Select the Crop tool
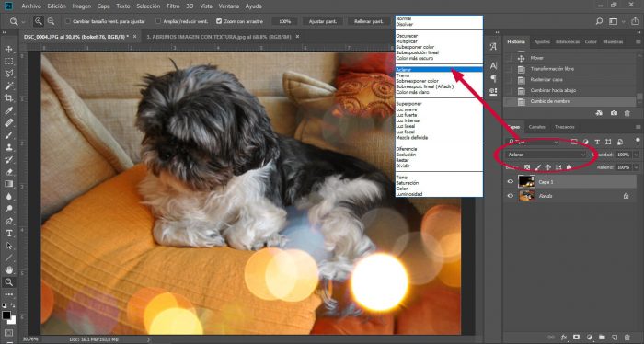This screenshot has height=344, width=644. (8, 98)
